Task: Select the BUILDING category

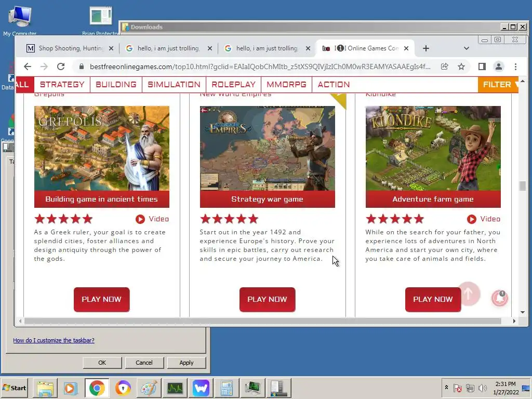Action: (116, 85)
